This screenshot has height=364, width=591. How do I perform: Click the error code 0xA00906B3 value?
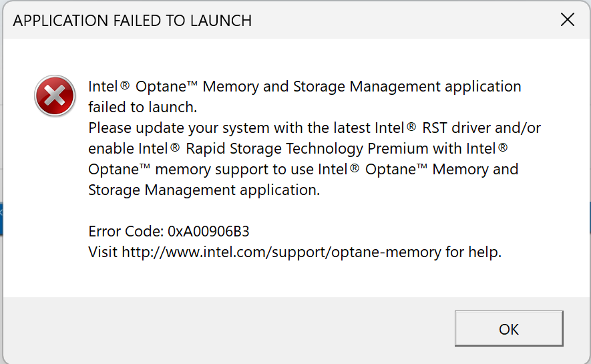[208, 232]
